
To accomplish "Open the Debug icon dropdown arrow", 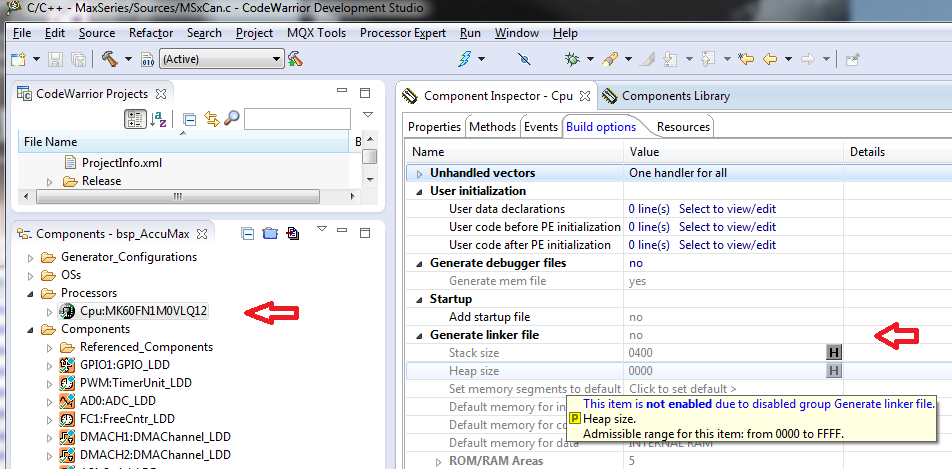I will pos(590,59).
